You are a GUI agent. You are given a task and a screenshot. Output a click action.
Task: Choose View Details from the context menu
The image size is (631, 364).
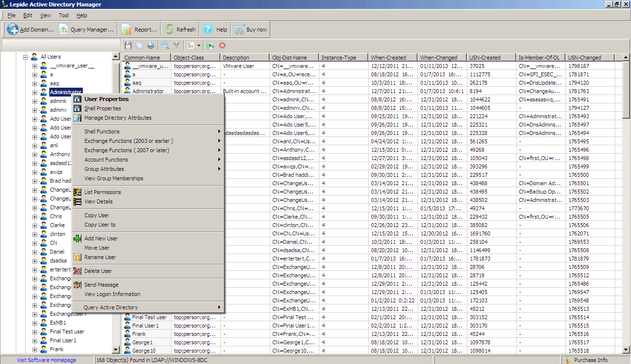pos(147,201)
